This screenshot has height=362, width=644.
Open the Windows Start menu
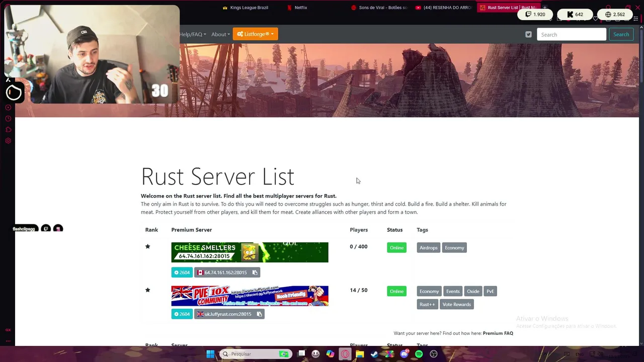210,354
